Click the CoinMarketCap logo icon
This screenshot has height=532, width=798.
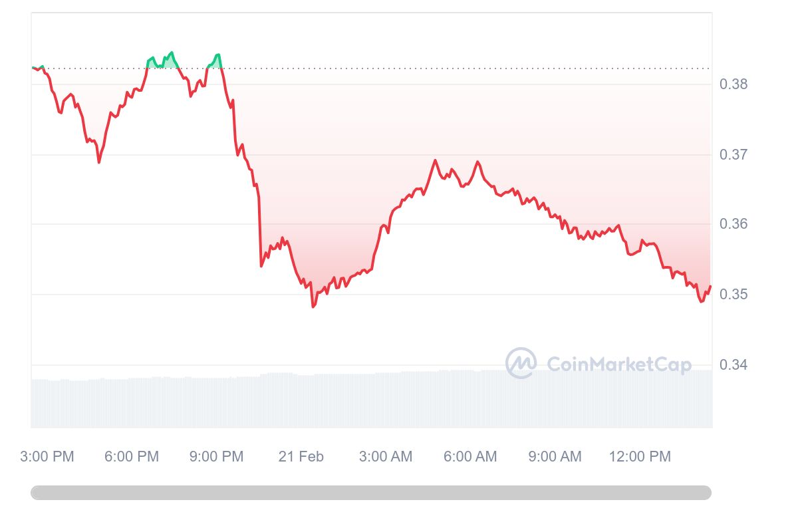[521, 363]
